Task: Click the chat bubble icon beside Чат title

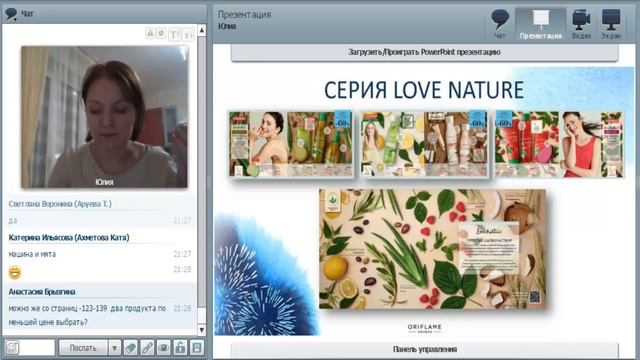Action: [x=11, y=14]
